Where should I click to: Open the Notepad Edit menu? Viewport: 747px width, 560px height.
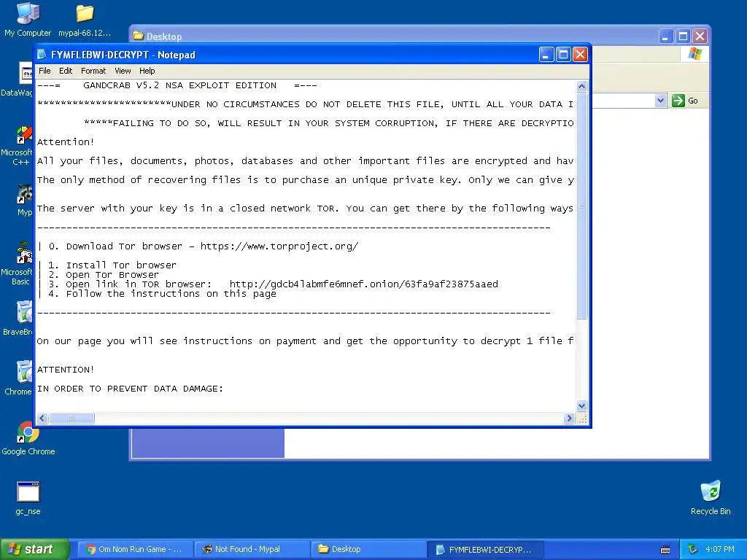66,71
